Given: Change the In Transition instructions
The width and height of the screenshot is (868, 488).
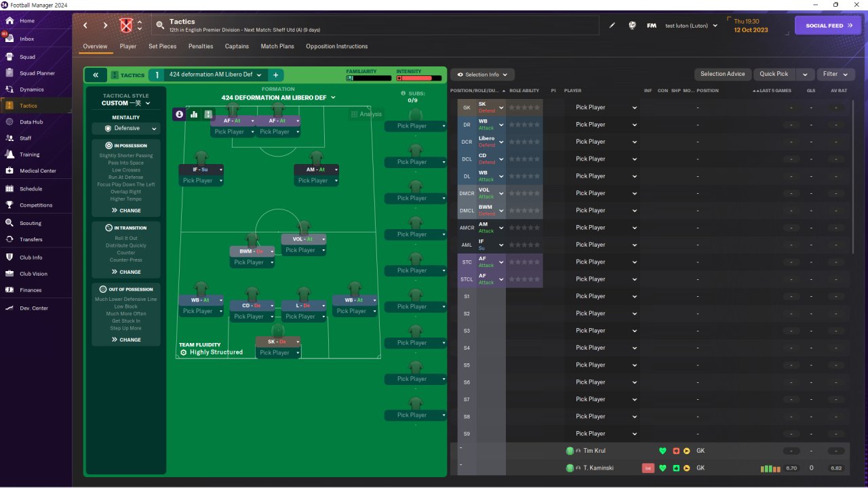Looking at the screenshot, I should click(126, 272).
